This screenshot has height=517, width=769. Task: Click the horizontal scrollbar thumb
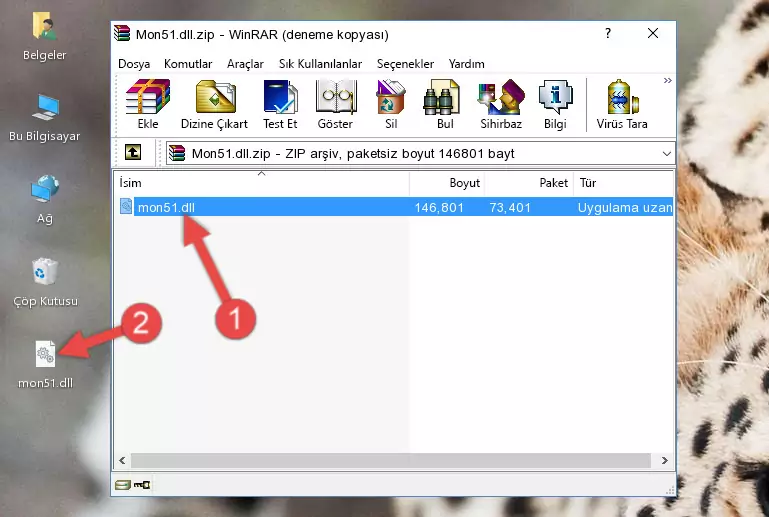(390, 460)
